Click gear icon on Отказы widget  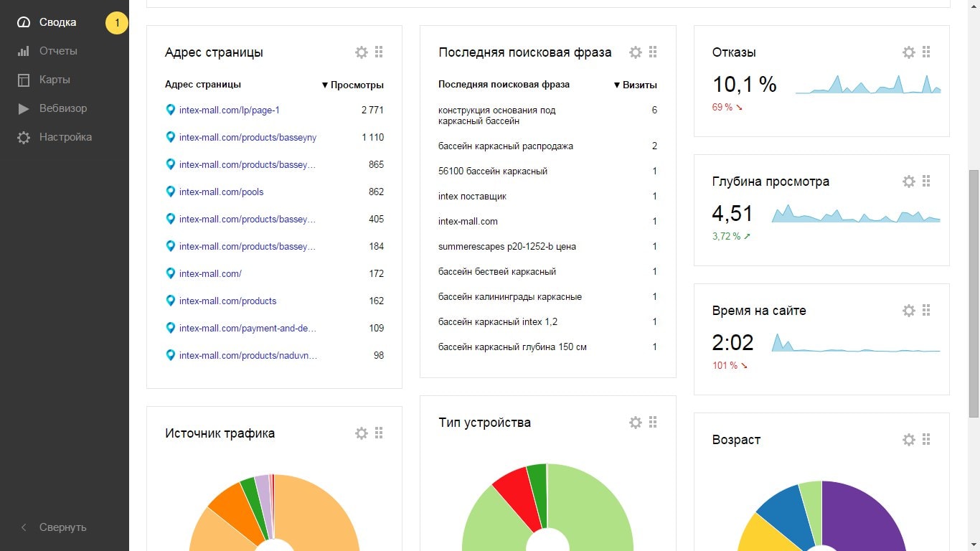909,52
